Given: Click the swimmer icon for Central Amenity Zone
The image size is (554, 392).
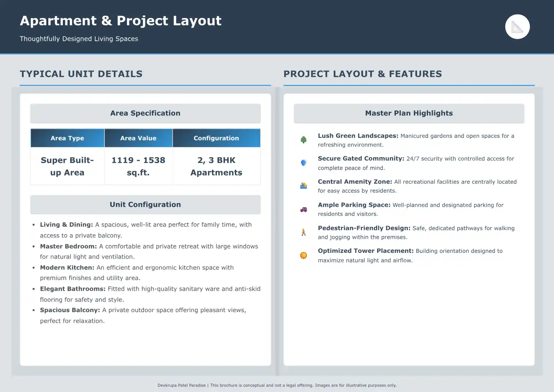Looking at the screenshot, I should (303, 186).
